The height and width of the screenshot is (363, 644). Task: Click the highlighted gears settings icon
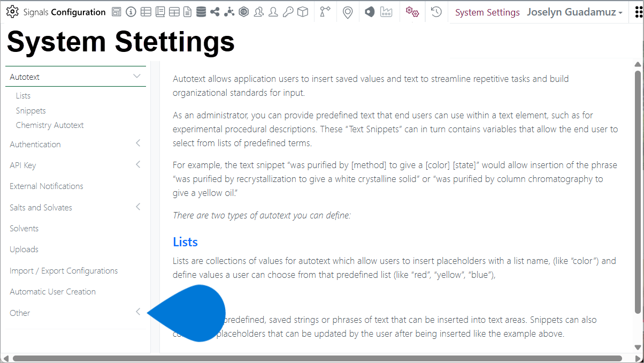412,12
